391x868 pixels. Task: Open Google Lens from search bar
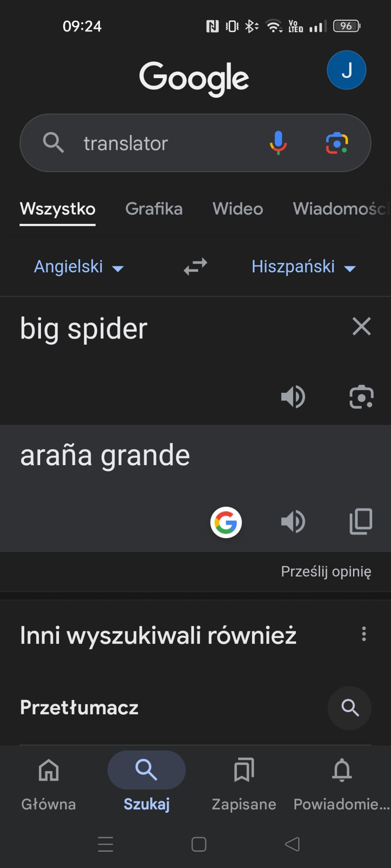(337, 143)
